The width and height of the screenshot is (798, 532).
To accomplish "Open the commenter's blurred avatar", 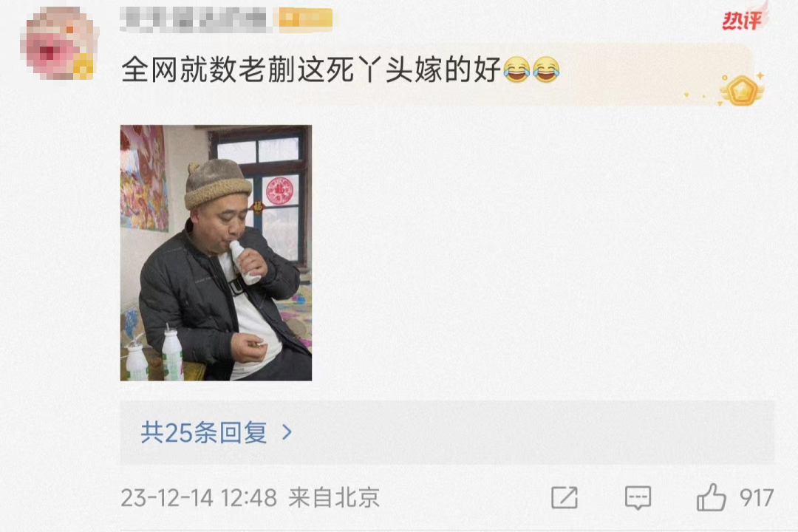I will [x=58, y=44].
